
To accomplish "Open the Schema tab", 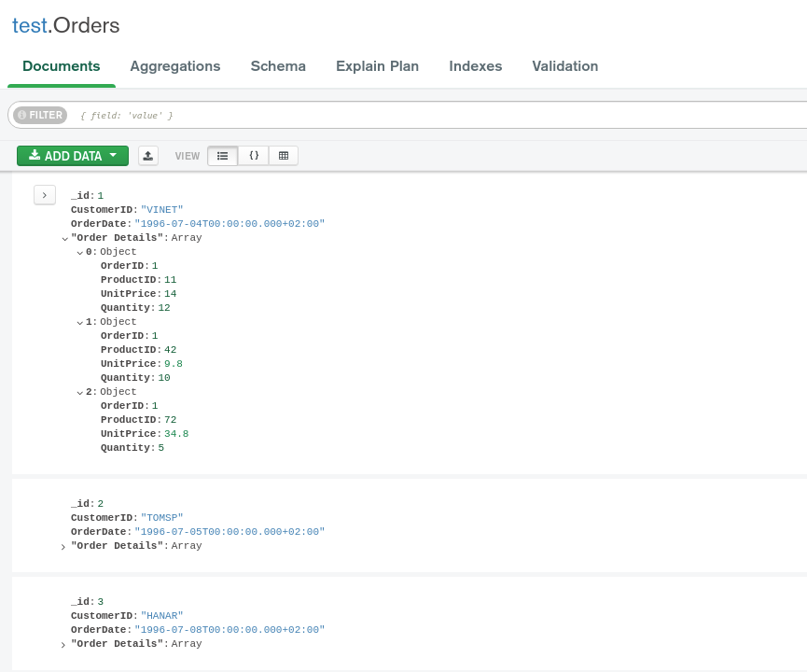I will tap(278, 66).
